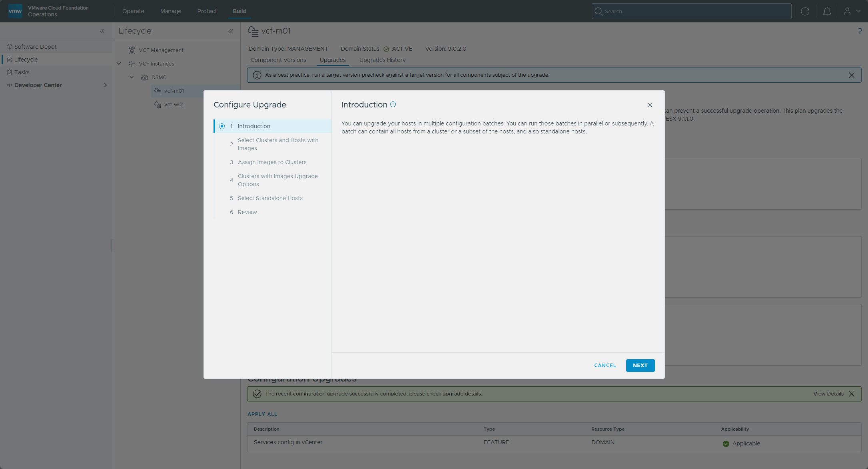868x469 pixels.
Task: Go to the Review step
Action: click(x=247, y=212)
